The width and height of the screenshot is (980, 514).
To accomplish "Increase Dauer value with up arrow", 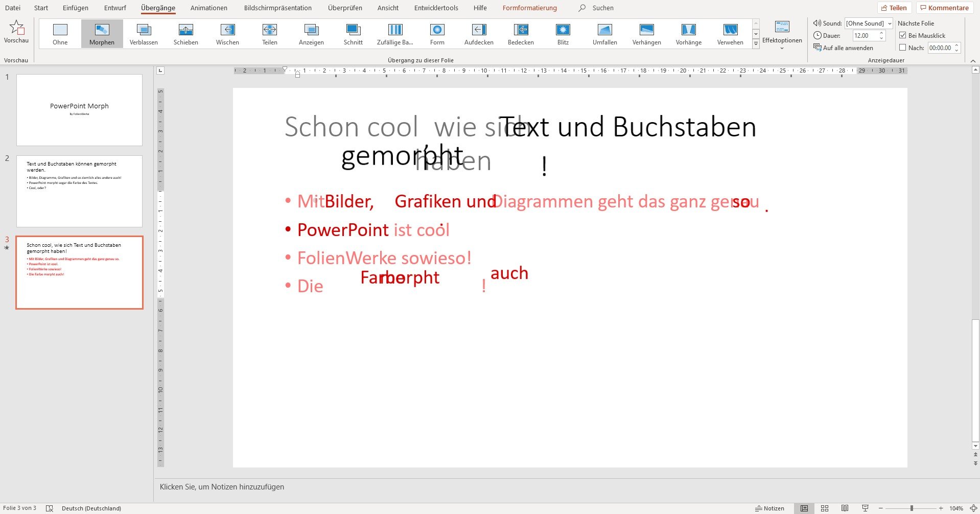I will [881, 33].
